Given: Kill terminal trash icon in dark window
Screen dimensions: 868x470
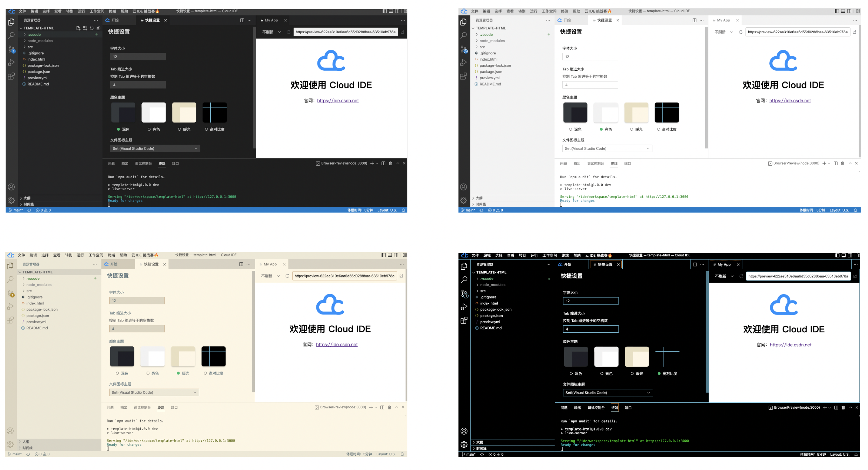Looking at the screenshot, I should pos(391,164).
